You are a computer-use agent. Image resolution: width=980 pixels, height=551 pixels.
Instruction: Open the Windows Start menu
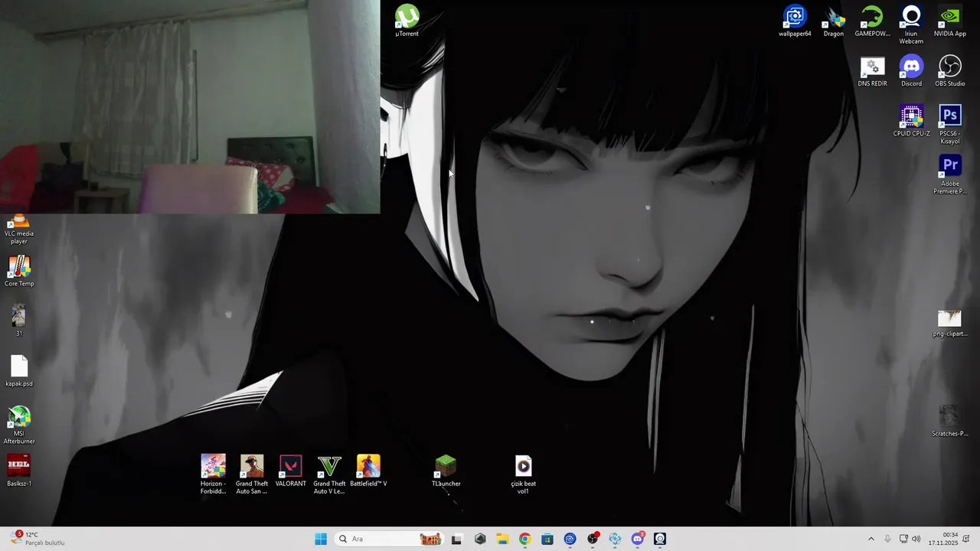point(321,539)
